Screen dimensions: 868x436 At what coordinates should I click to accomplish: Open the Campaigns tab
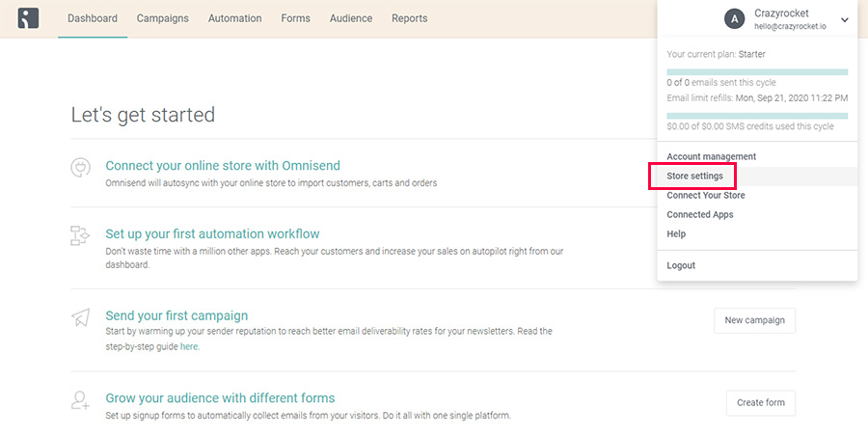tap(163, 18)
